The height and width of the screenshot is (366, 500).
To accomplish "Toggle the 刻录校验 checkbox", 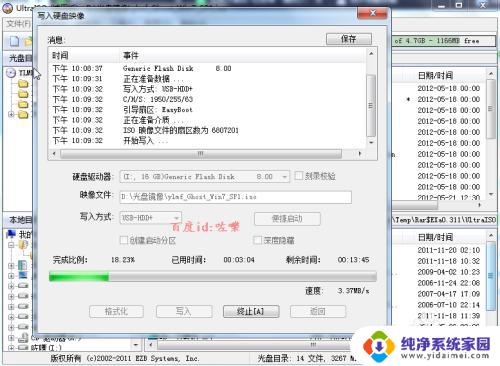I will click(299, 176).
